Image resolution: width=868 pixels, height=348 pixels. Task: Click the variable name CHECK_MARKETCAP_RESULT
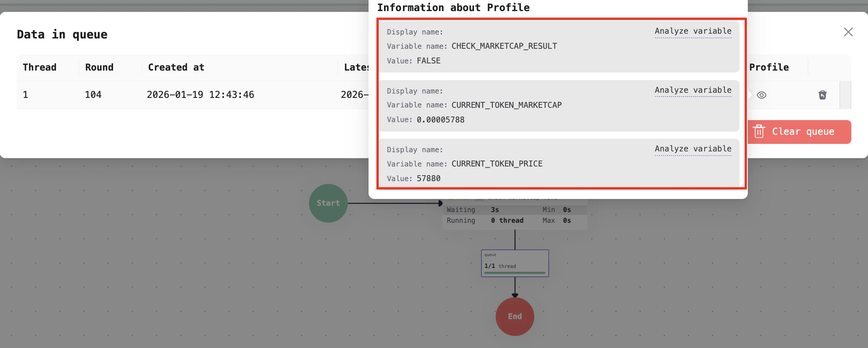pyautogui.click(x=504, y=46)
